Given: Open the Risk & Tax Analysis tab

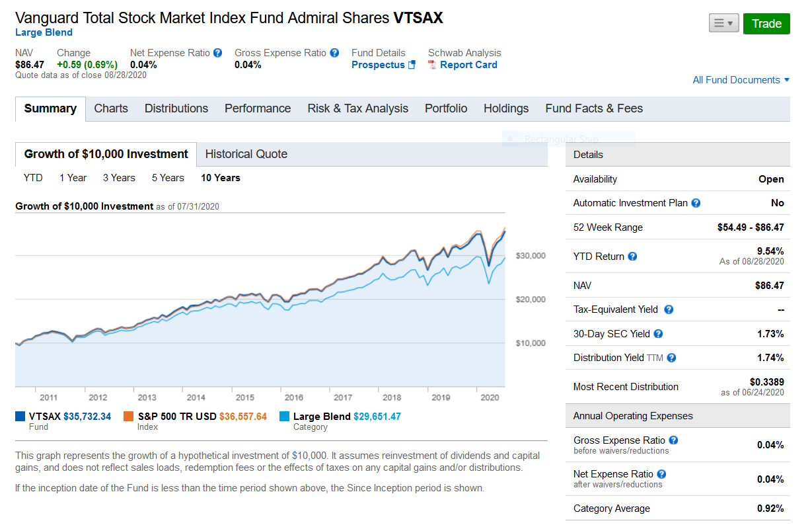Looking at the screenshot, I should [358, 108].
